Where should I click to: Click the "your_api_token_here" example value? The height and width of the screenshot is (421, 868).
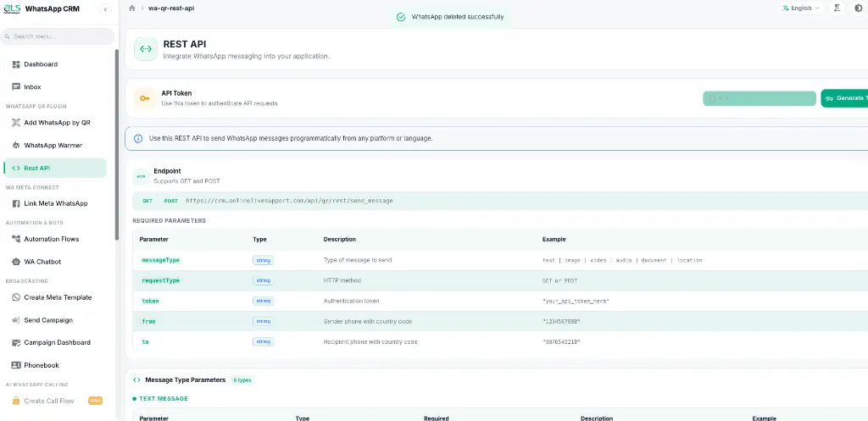point(576,302)
